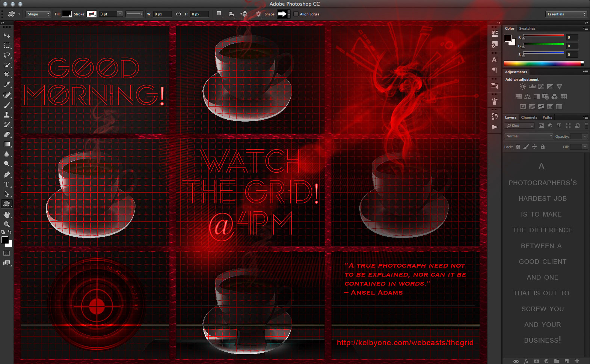Click the add layer style fx icon

click(526, 361)
